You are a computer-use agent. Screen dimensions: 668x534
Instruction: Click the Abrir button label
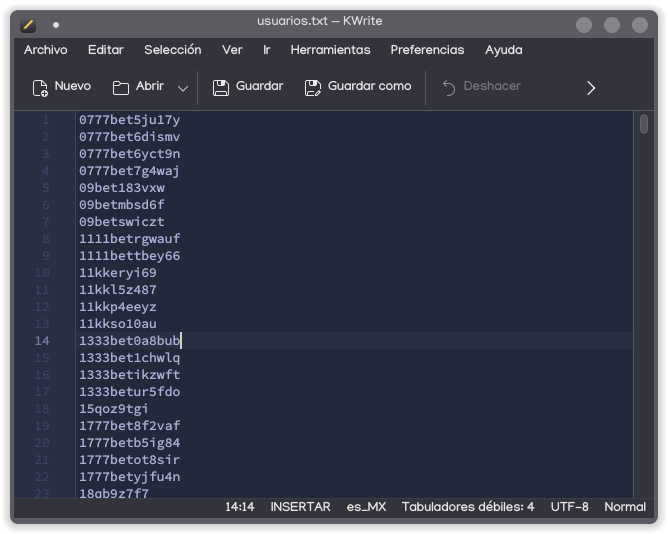[150, 86]
